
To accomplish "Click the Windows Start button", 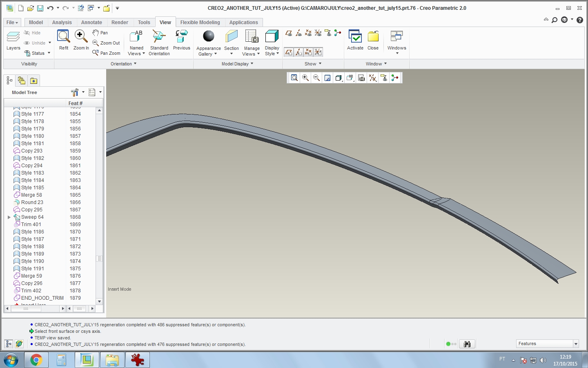I will [x=11, y=360].
